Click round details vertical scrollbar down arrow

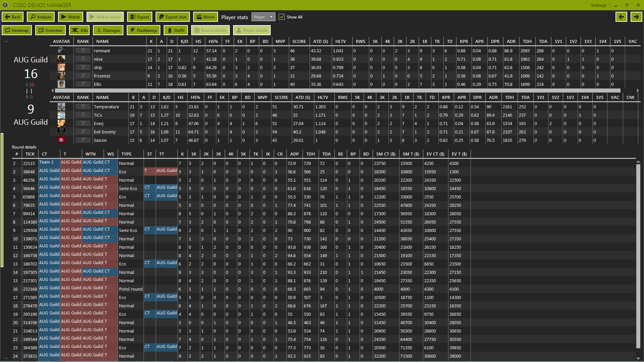coord(638,358)
